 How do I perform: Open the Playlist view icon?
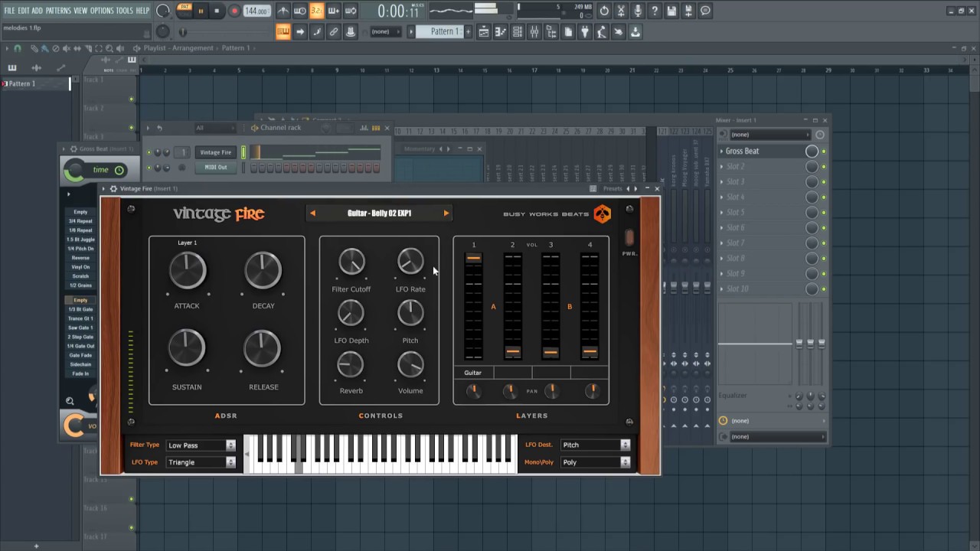[484, 31]
